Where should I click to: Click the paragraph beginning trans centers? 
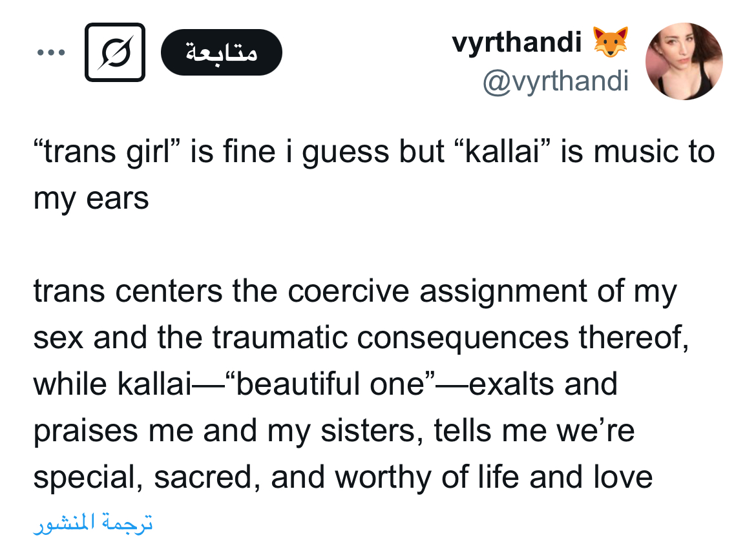coord(361,384)
